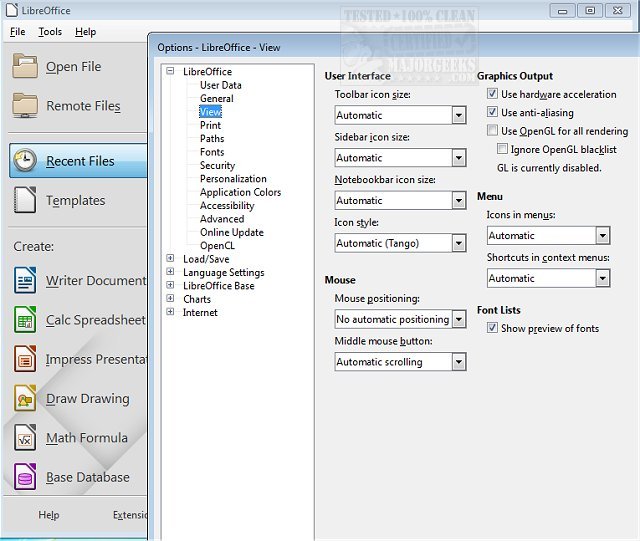Select Language Settings label in tree
The height and width of the screenshot is (541, 640).
tap(224, 272)
